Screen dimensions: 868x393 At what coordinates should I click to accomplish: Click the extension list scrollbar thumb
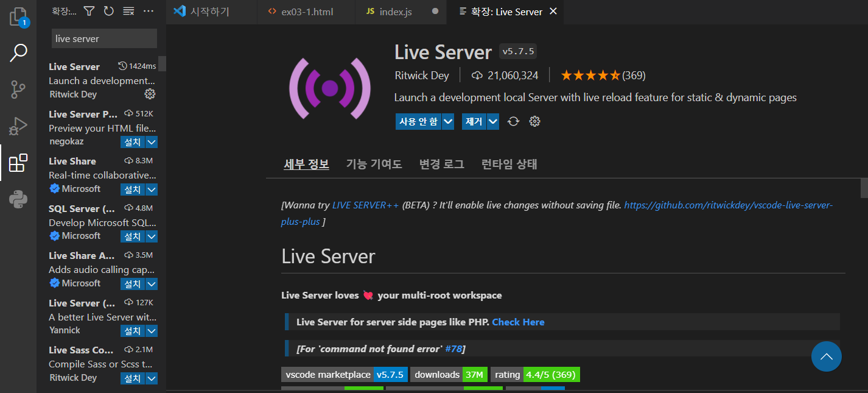pos(163,63)
